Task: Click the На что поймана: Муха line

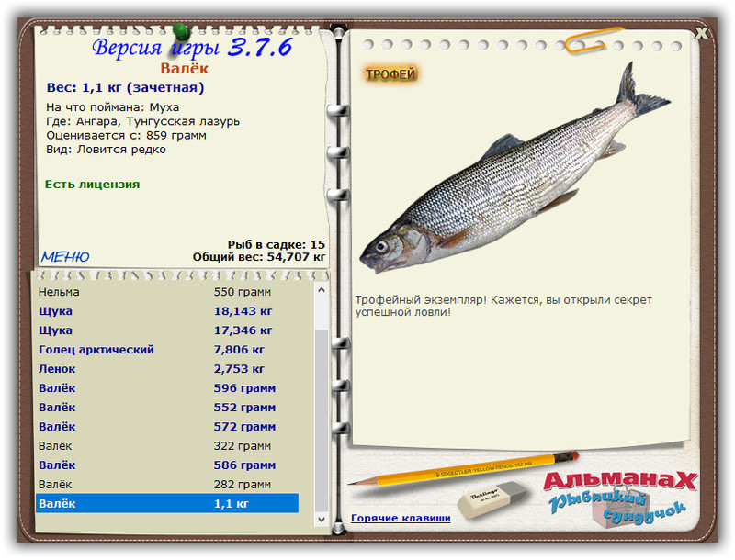Action: [x=112, y=107]
